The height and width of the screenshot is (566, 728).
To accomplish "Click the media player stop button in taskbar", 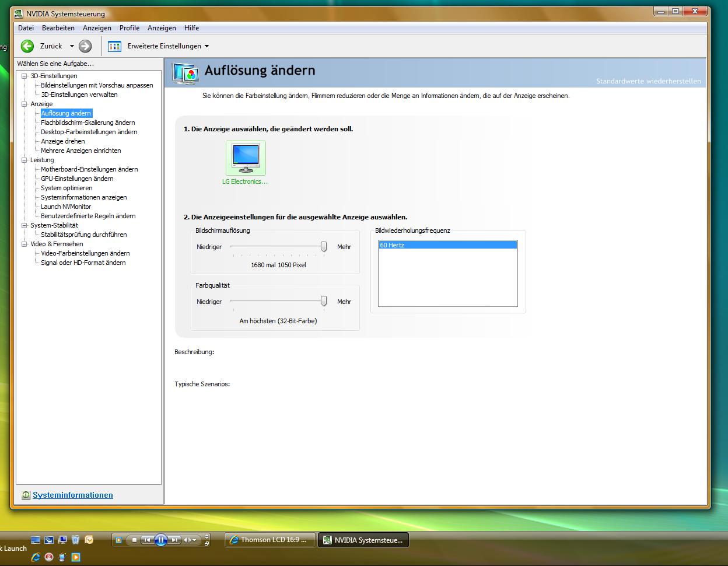I will 134,540.
